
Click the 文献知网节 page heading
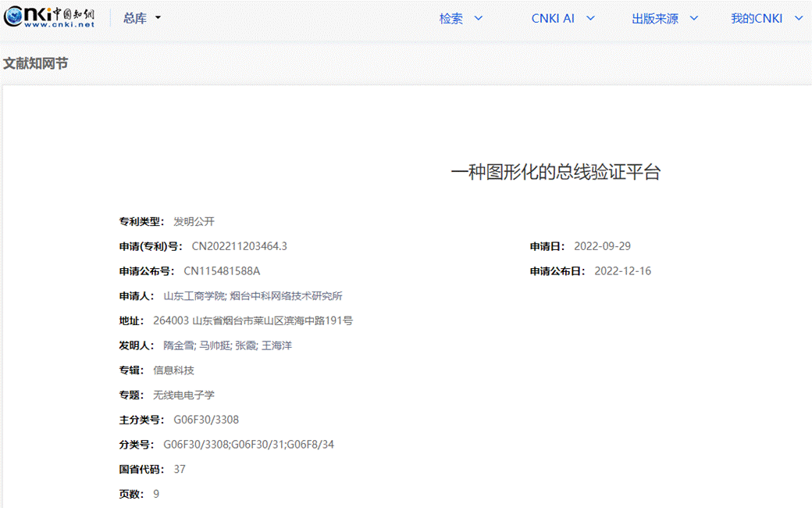(x=35, y=63)
